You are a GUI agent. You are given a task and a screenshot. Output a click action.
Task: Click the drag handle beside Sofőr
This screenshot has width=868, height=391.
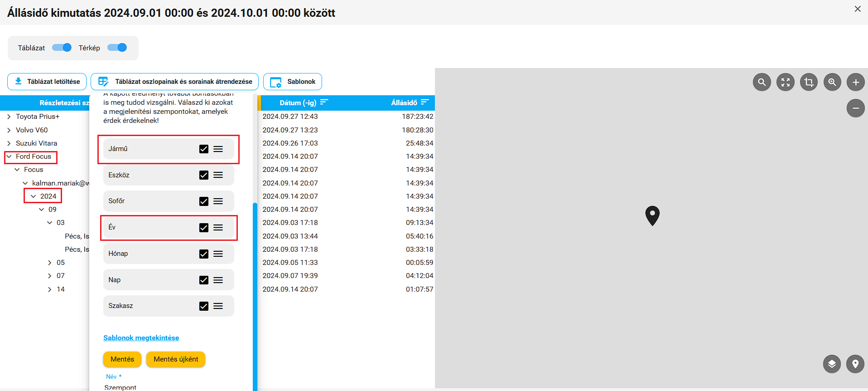click(218, 201)
